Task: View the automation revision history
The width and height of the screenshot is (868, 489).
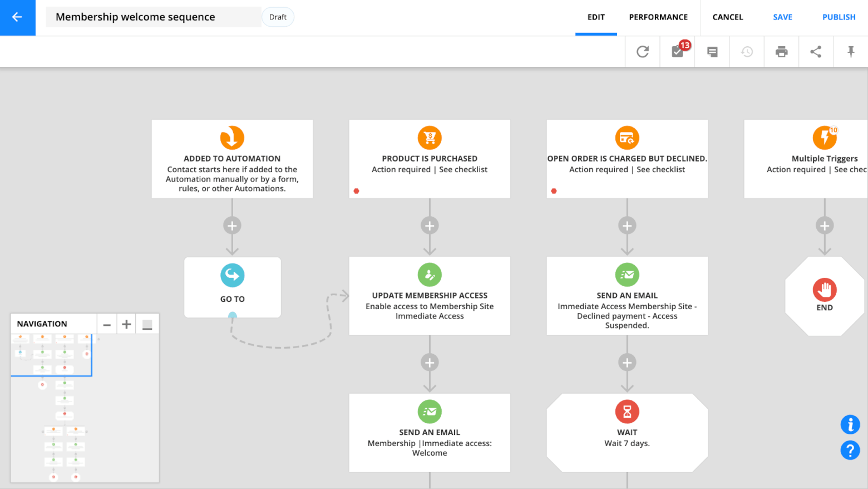Action: tap(746, 51)
